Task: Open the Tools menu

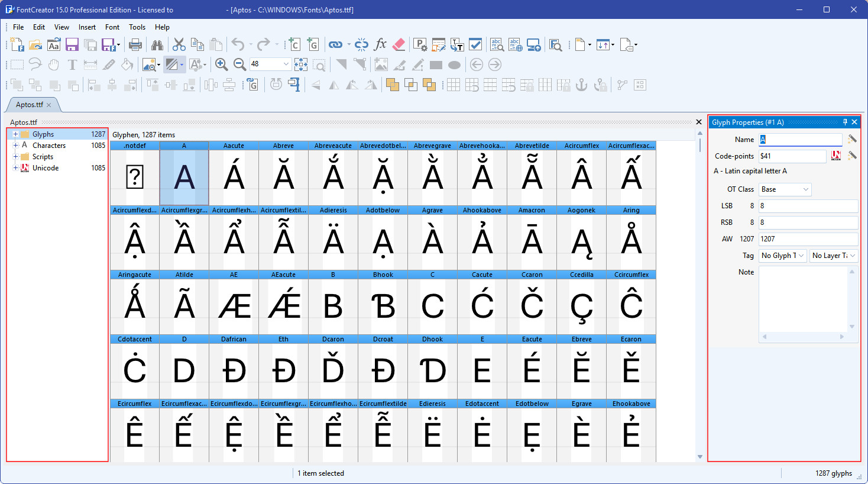Action: [x=137, y=27]
